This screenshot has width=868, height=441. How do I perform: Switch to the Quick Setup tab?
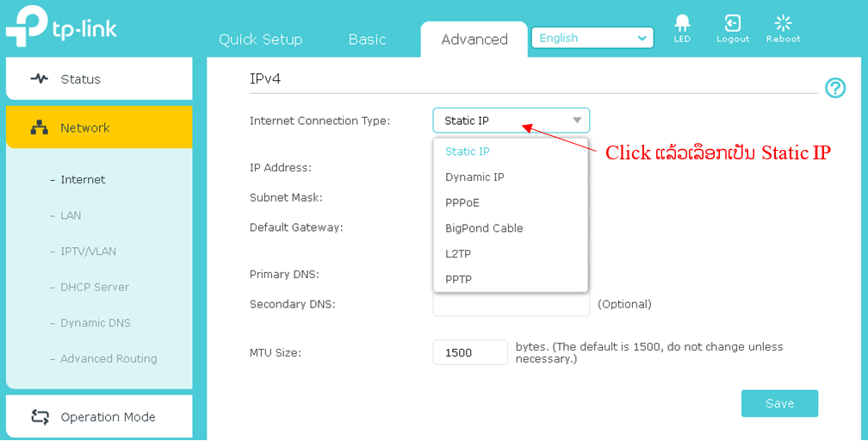[260, 40]
